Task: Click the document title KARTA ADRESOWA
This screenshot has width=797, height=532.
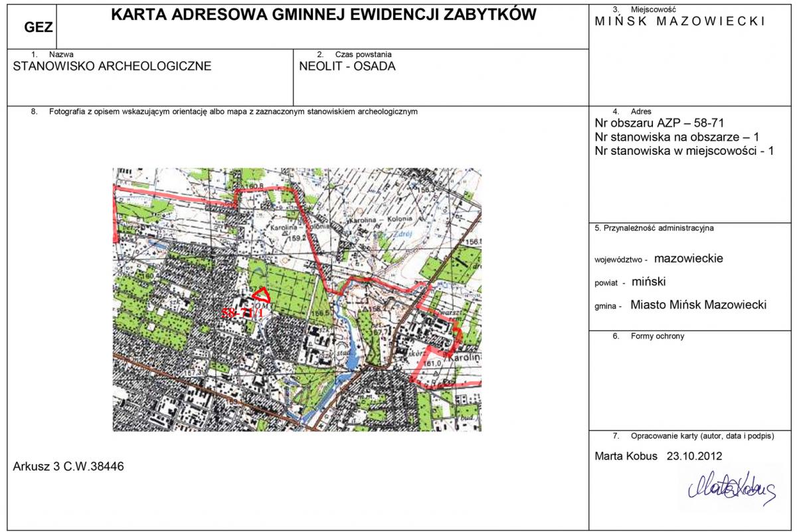Action: click(323, 15)
